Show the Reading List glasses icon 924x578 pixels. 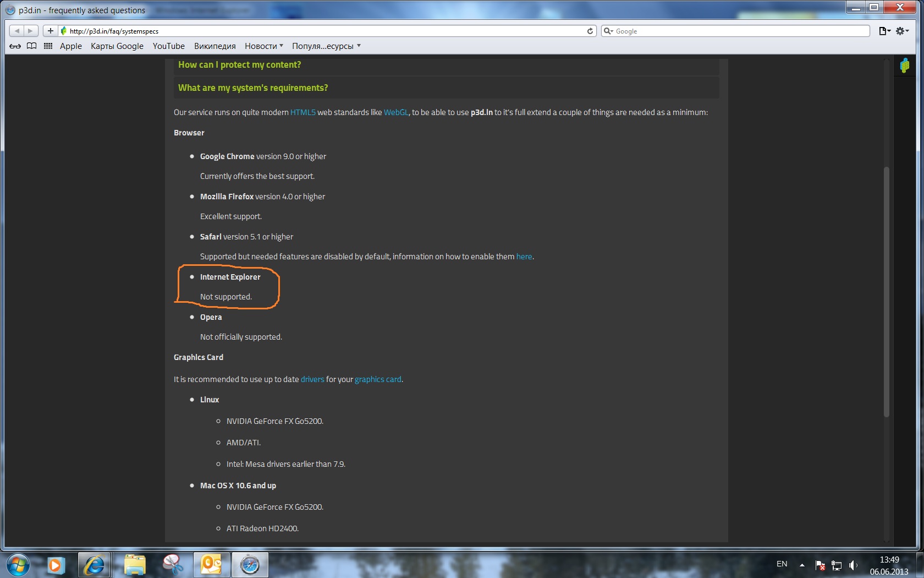(15, 46)
